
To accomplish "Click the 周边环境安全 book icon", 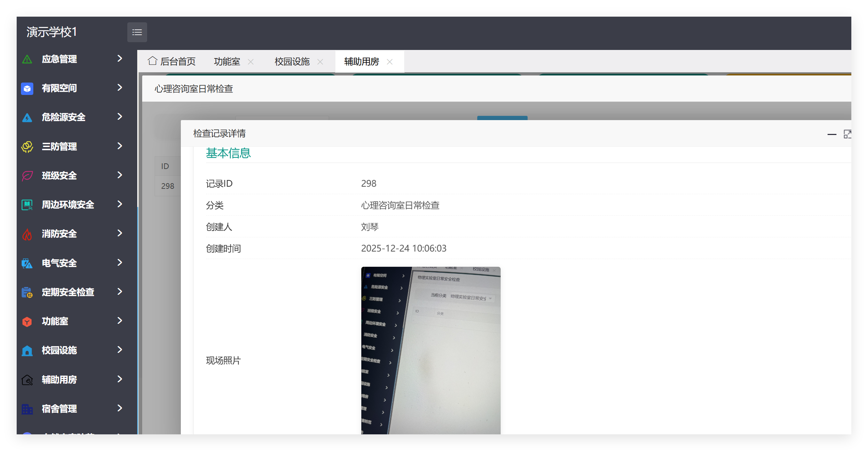I will pos(27,204).
